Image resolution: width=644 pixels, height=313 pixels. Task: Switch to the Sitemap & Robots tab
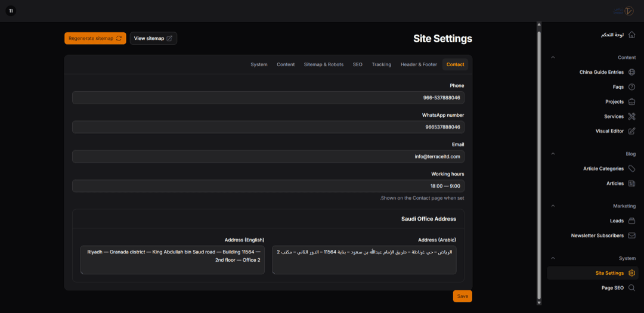[324, 64]
